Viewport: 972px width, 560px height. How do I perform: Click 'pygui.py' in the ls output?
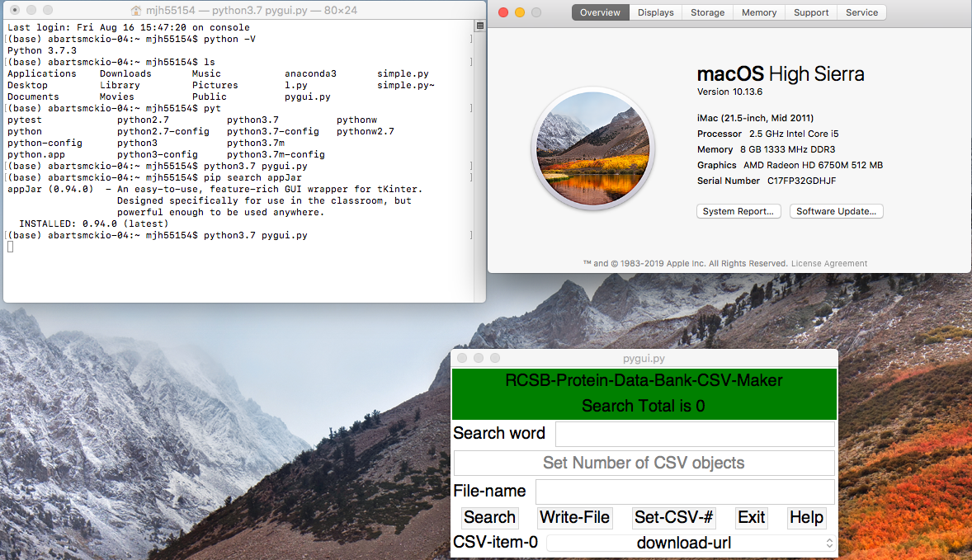308,97
